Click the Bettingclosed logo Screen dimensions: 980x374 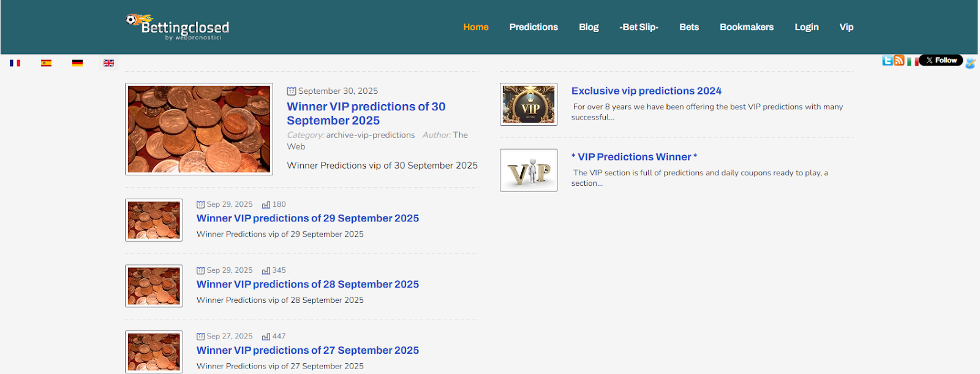coord(178,27)
